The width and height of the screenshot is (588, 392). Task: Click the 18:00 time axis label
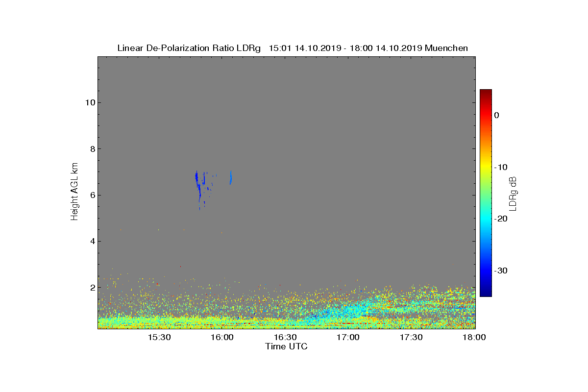point(474,338)
